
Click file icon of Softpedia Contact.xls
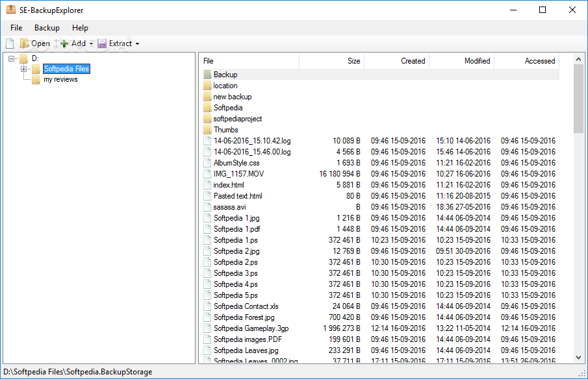tap(207, 306)
